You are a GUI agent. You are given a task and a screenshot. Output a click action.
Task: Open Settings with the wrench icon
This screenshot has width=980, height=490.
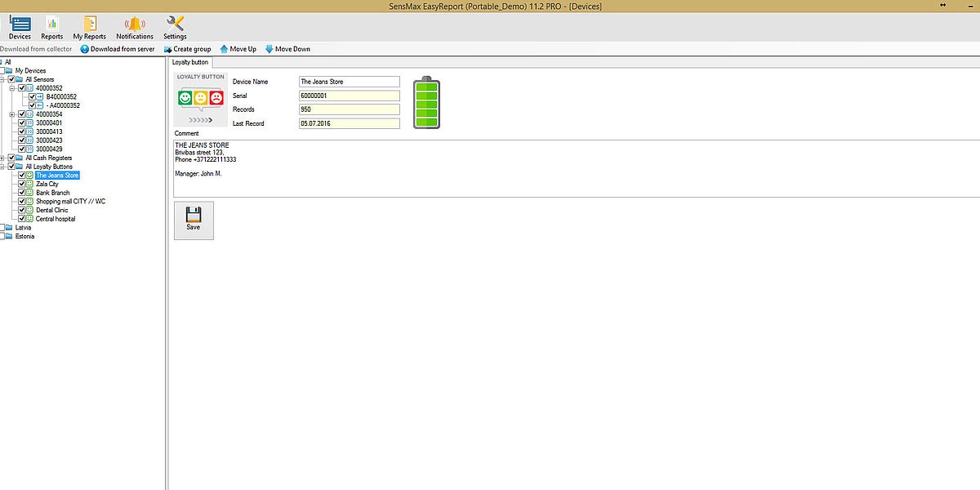[x=175, y=28]
